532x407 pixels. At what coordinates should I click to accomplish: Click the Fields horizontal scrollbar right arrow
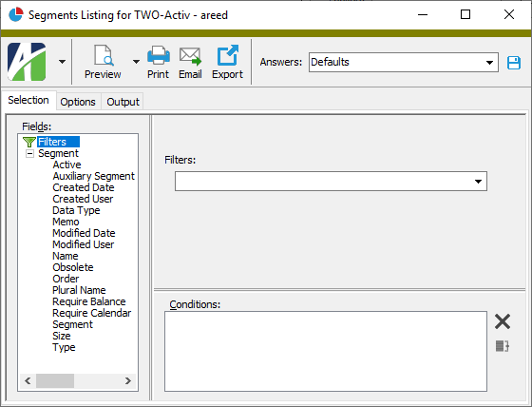(x=128, y=380)
